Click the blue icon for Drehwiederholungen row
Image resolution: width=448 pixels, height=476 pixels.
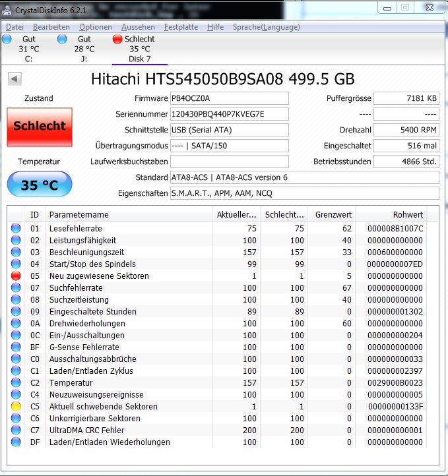[x=16, y=323]
